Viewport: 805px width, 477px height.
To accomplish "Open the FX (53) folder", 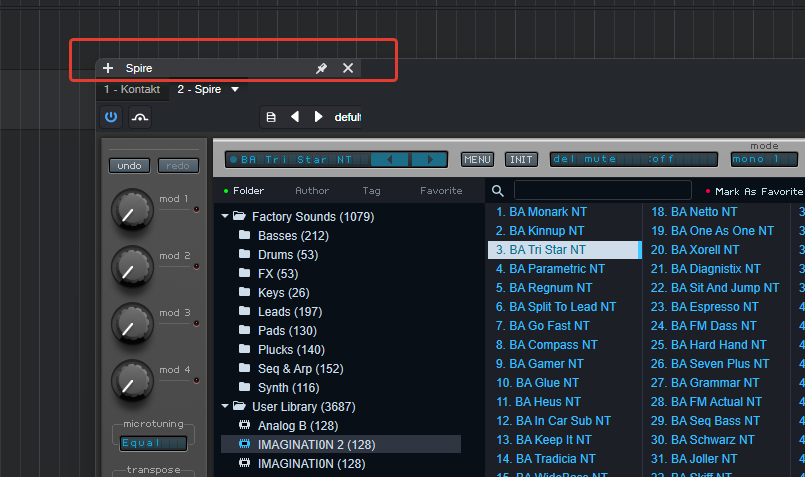I will [x=278, y=274].
